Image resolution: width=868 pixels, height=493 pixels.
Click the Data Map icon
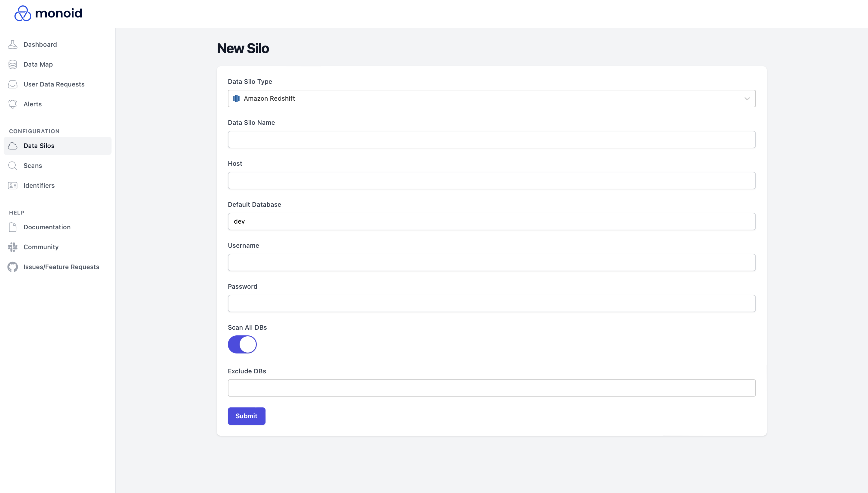[13, 64]
